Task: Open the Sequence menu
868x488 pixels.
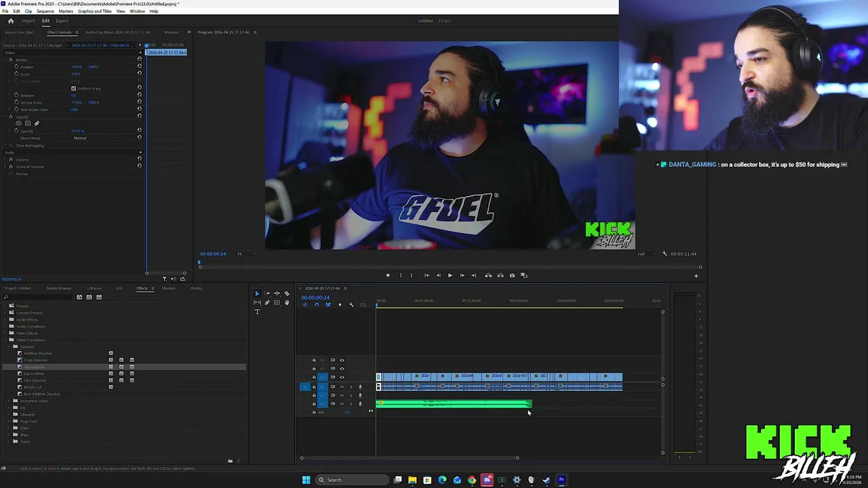Action: pyautogui.click(x=45, y=12)
